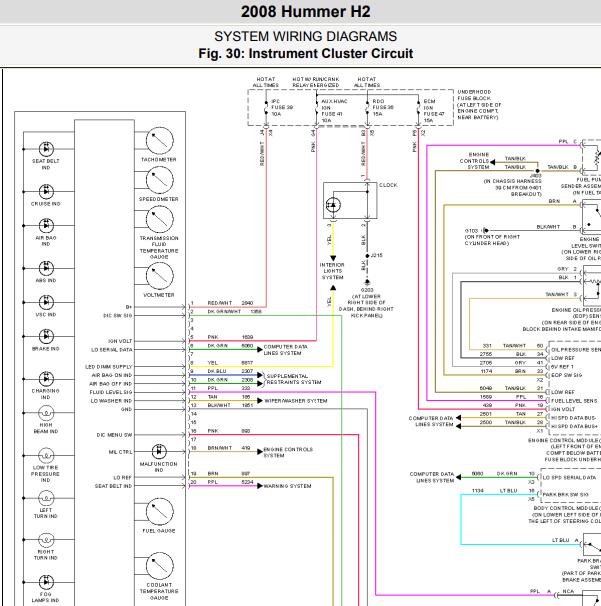601x606 pixels.
Task: Click the "5V REF 1" pin label
Action: (562, 367)
